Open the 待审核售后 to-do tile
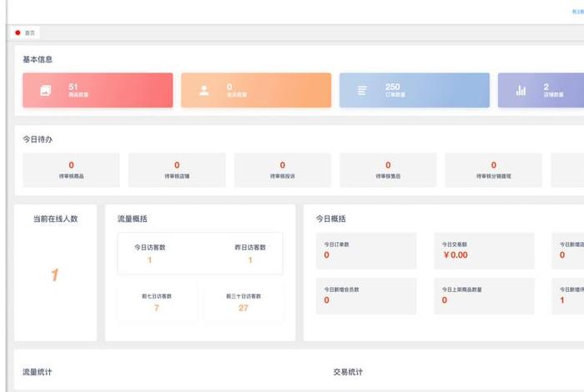 388,170
